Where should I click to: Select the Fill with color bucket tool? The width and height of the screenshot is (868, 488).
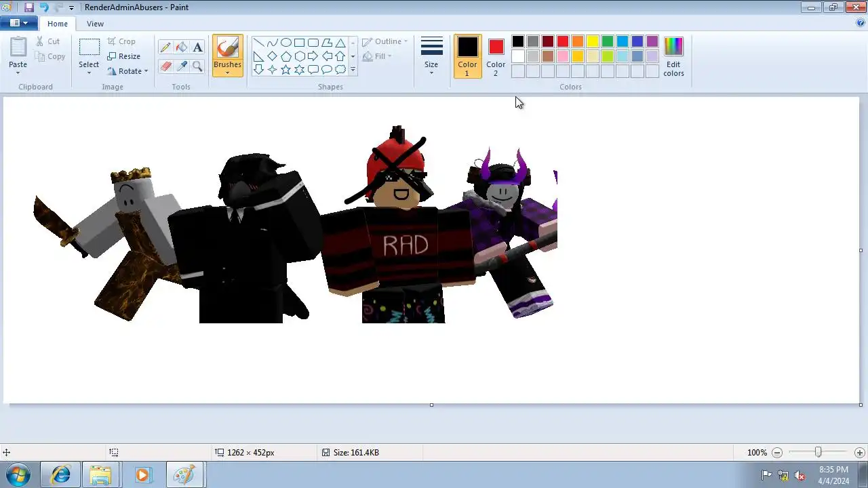click(x=182, y=47)
